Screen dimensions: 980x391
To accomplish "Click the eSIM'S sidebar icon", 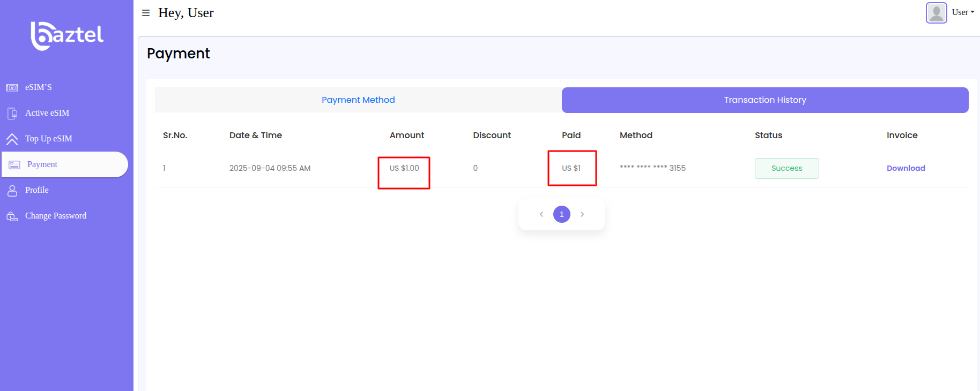I will click(x=12, y=87).
